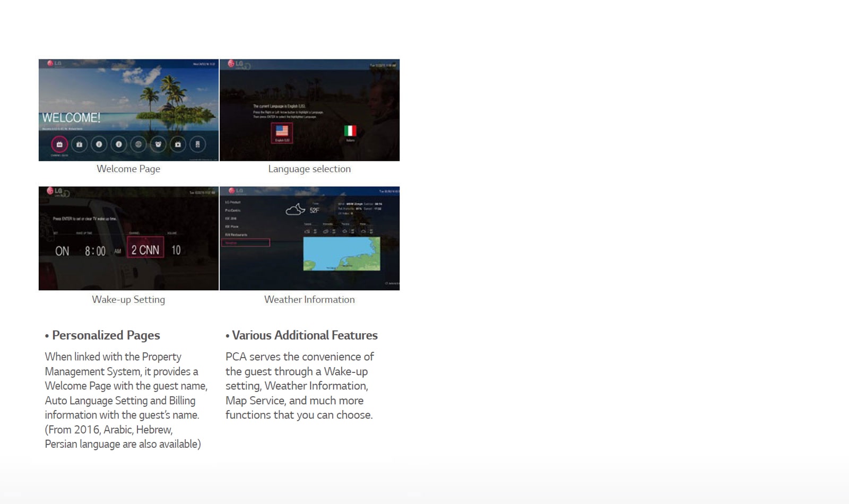The height and width of the screenshot is (504, 849).
Task: Click the highlighted Channel Guide TV icon
Action: [59, 144]
